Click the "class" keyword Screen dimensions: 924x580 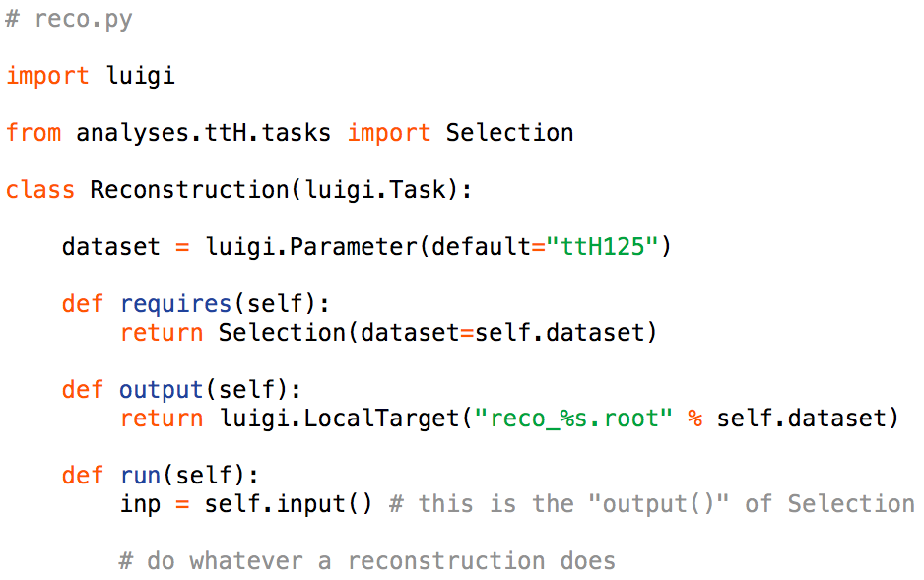point(40,189)
